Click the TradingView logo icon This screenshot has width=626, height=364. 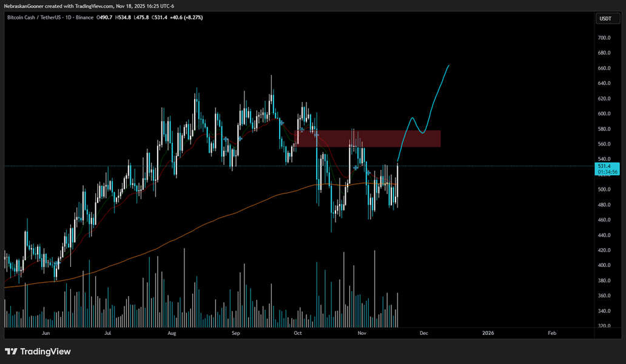11,351
